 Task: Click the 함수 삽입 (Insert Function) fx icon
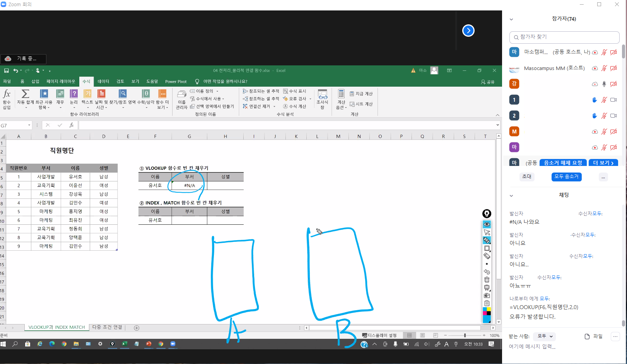[x=7, y=94]
